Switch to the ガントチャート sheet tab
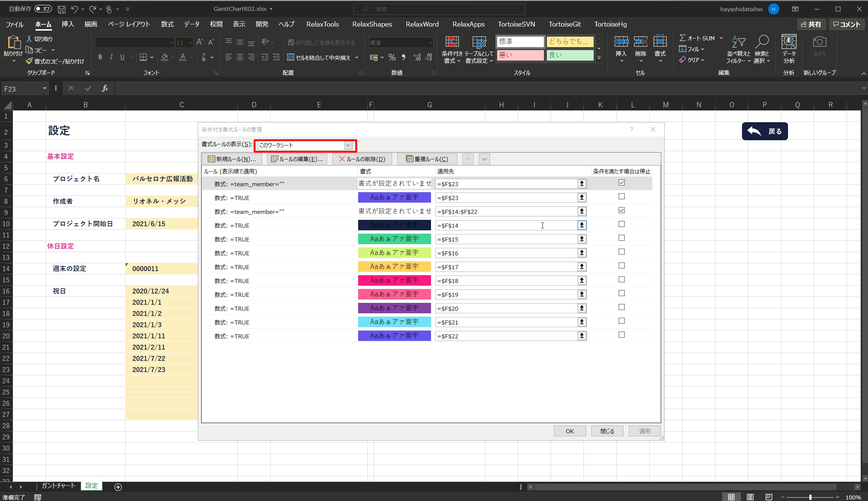Viewport: 868px width, 501px height. (58, 486)
